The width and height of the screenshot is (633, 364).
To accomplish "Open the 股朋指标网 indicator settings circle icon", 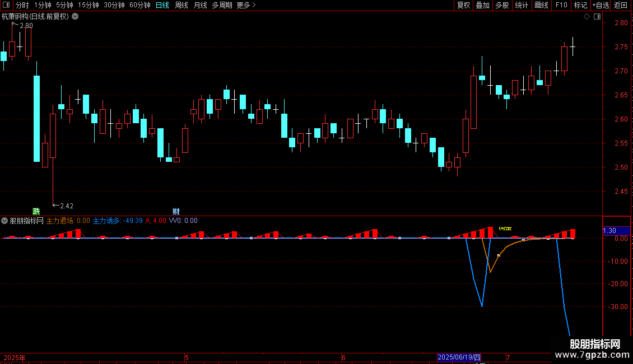I will [4, 221].
